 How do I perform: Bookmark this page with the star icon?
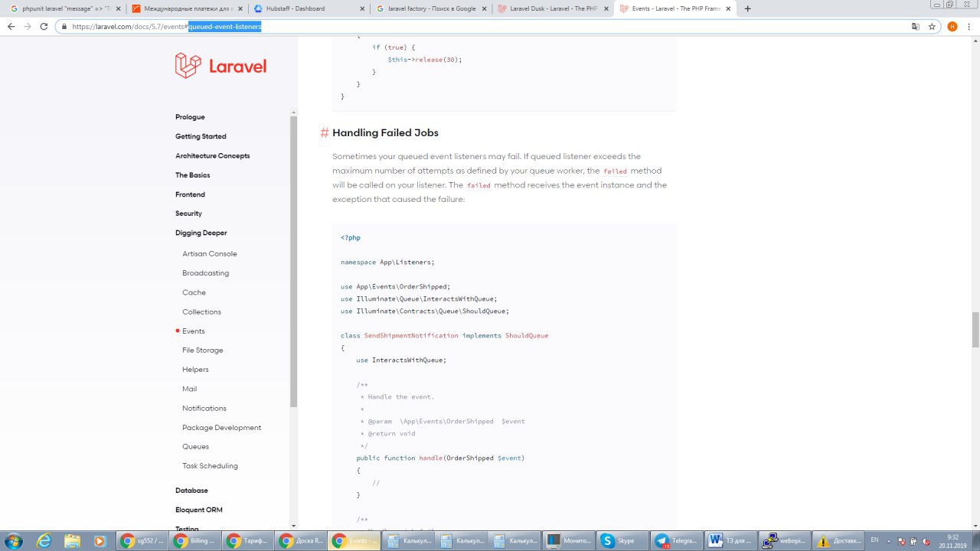click(932, 26)
